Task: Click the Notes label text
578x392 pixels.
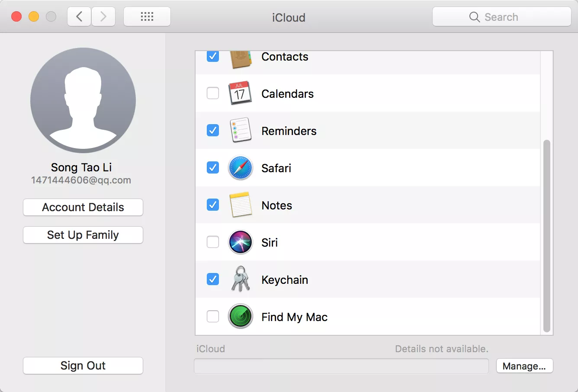Action: coord(277,206)
